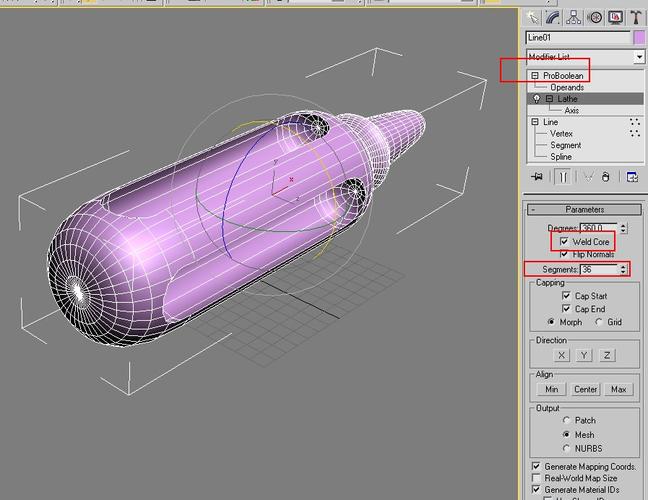Open the Hierarchy panel tab
The width and height of the screenshot is (648, 500).
(573, 18)
